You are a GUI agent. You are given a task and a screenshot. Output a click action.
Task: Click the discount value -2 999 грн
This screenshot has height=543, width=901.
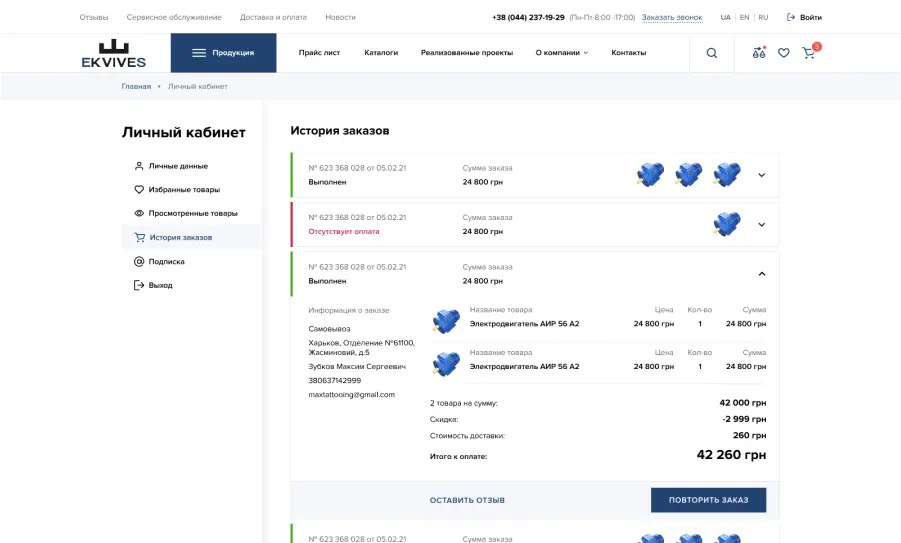[x=744, y=419]
